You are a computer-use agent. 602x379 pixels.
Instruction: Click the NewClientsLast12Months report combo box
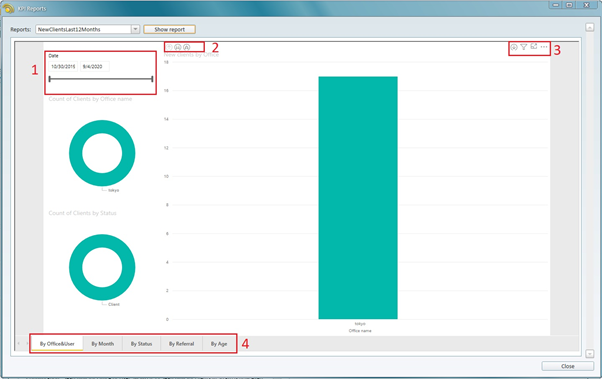tap(88, 29)
